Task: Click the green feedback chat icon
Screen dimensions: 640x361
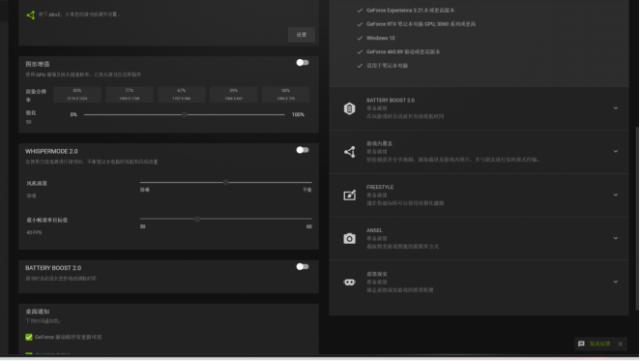Action: click(581, 344)
